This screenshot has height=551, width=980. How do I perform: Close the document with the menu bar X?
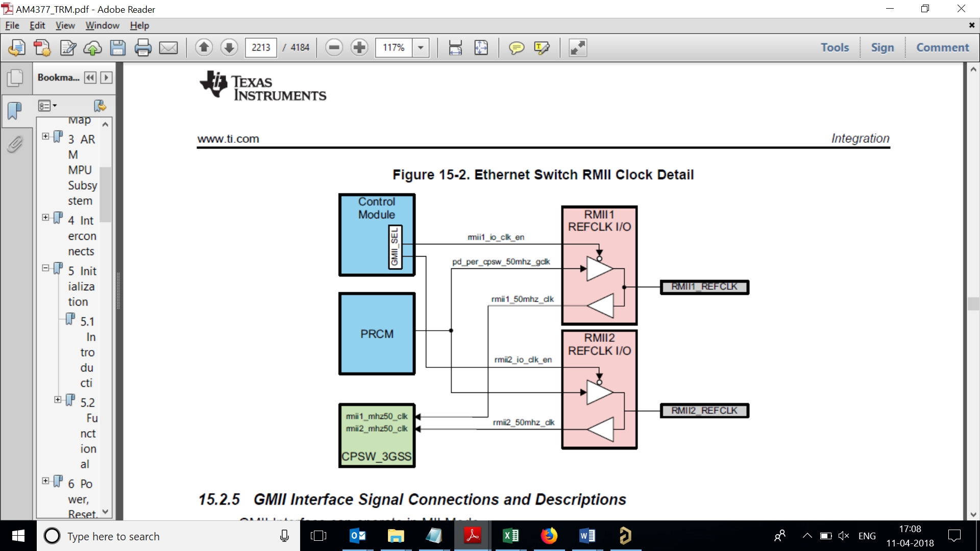coord(971,25)
